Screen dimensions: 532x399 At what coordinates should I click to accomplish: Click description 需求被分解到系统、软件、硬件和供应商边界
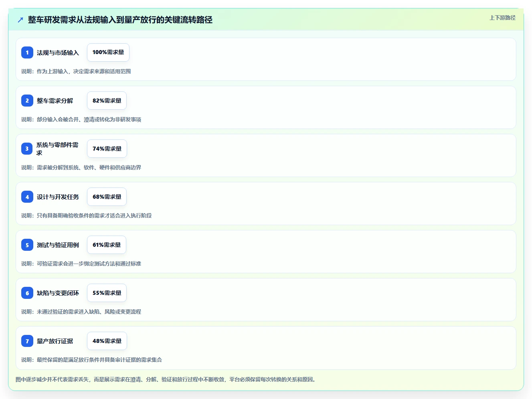89,167
